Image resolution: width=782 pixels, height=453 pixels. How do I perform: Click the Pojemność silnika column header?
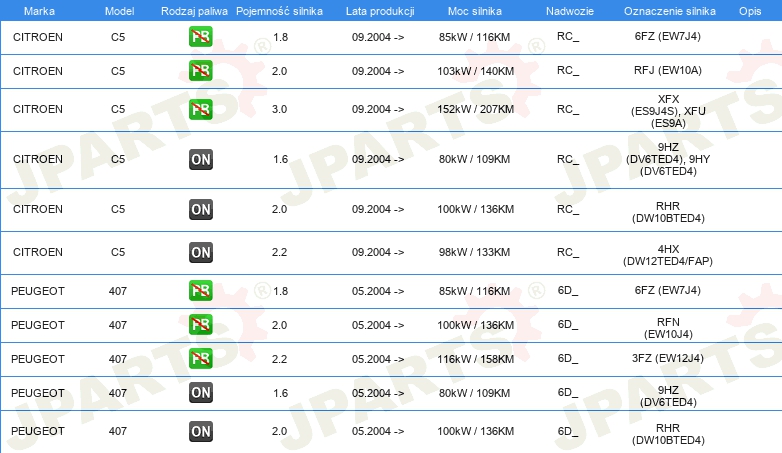point(279,11)
